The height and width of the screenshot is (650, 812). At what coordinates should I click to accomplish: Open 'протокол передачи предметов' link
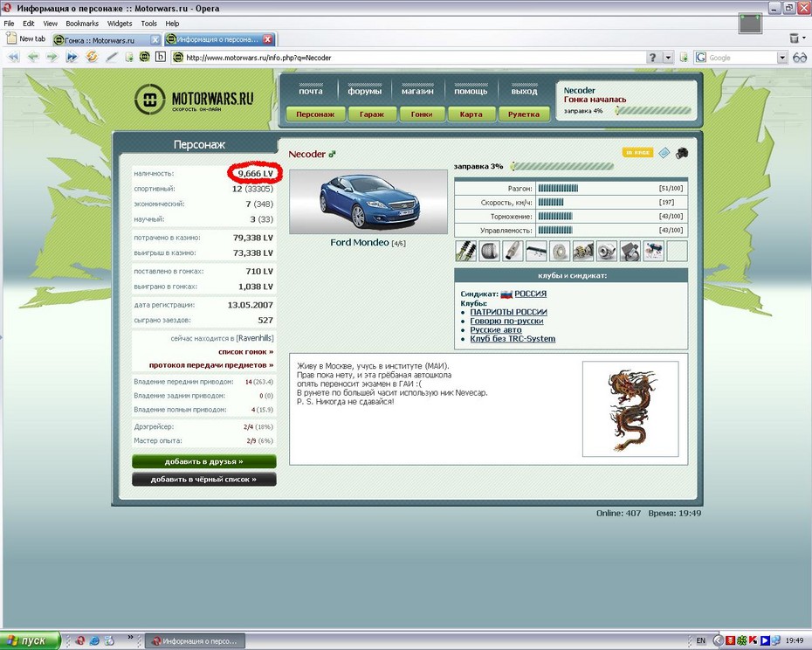[x=211, y=365]
